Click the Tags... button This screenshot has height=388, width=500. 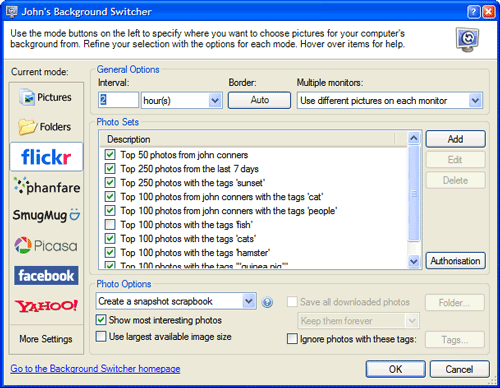[455, 340]
